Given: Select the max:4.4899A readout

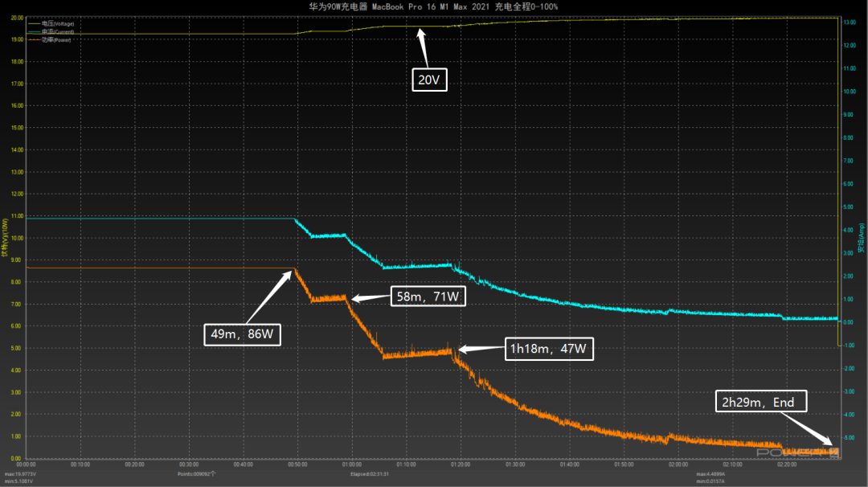Looking at the screenshot, I should [x=710, y=474].
